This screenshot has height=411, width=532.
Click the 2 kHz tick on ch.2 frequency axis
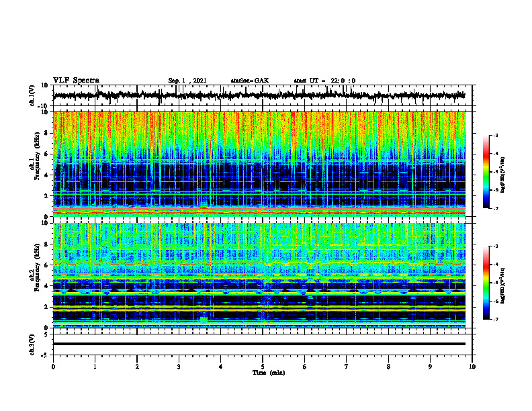click(x=47, y=307)
